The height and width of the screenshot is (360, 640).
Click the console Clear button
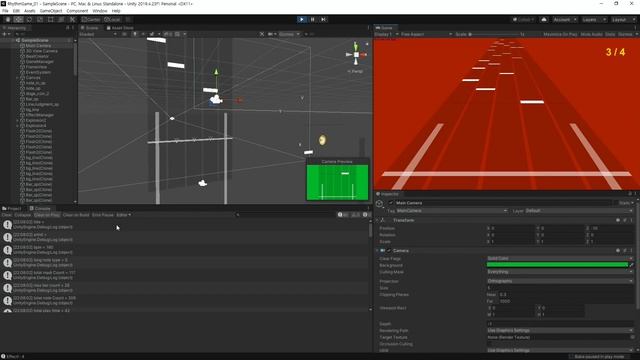[x=7, y=215]
